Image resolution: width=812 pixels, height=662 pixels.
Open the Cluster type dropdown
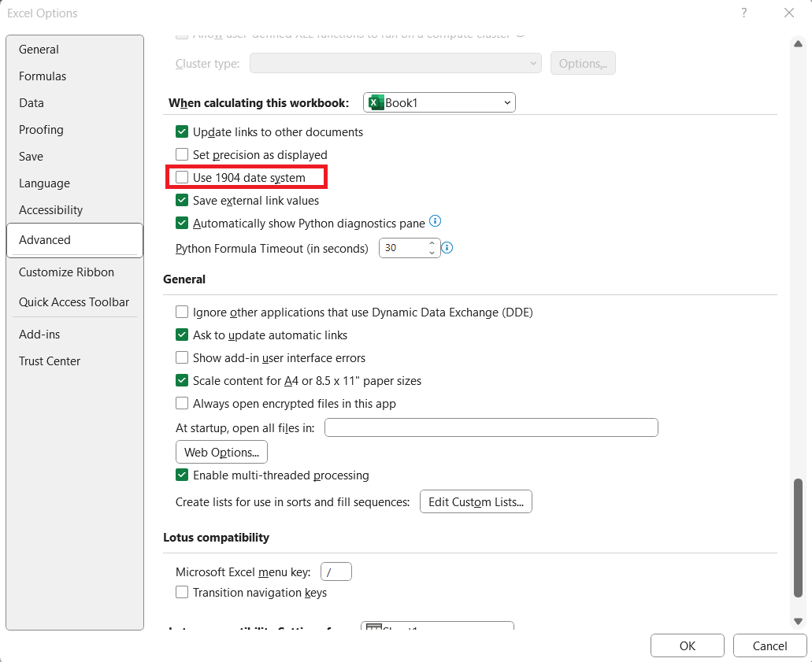tap(395, 63)
